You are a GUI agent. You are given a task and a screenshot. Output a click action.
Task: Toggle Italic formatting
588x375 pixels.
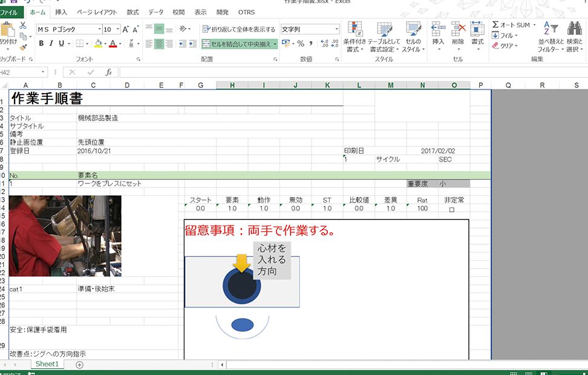tap(51, 44)
